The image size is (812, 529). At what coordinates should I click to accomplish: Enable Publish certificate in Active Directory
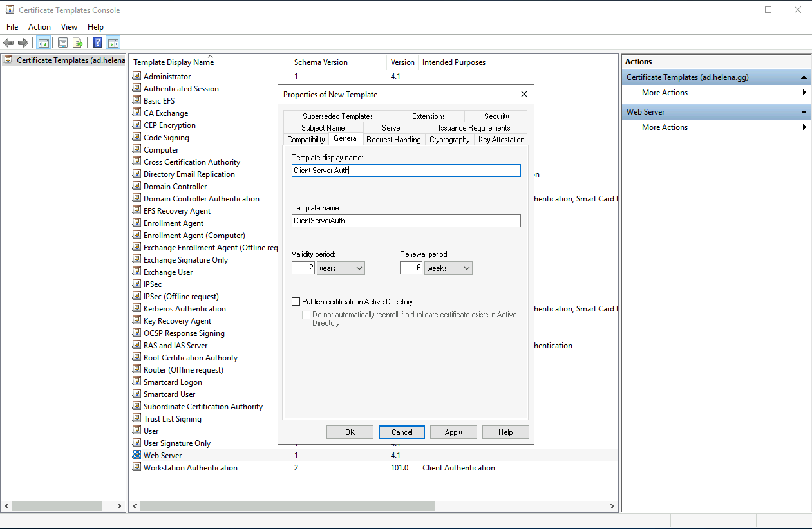296,301
